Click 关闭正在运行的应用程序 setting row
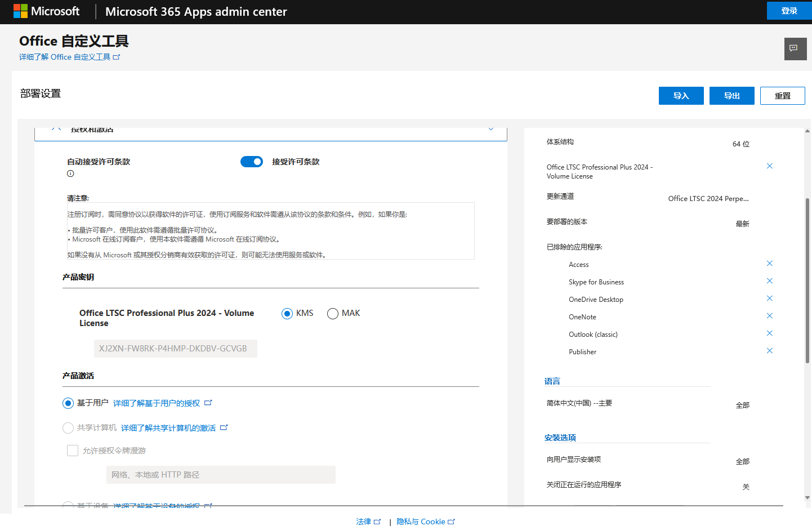The height and width of the screenshot is (526, 812). click(x=648, y=485)
